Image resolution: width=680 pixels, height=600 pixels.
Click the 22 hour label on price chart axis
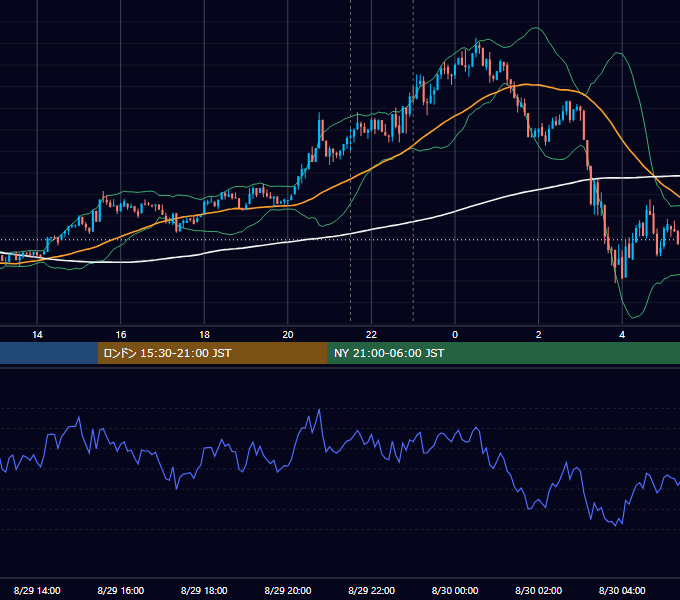pos(371,335)
